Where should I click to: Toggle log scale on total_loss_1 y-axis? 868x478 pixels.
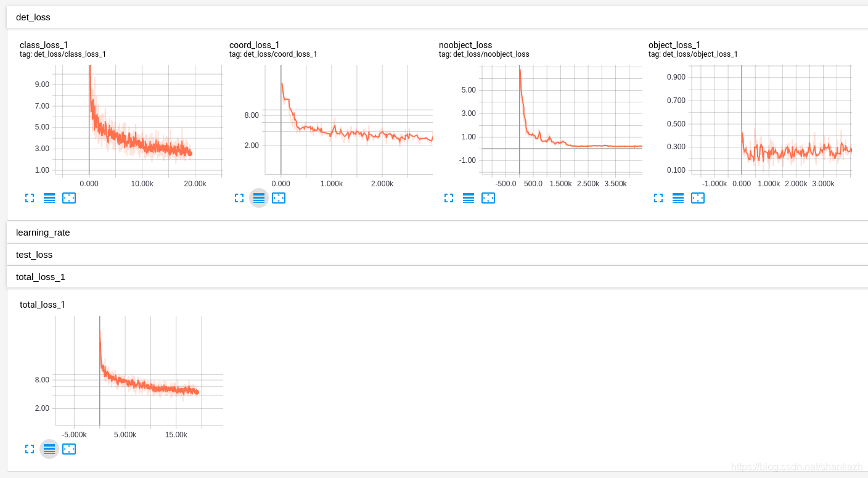click(x=49, y=449)
